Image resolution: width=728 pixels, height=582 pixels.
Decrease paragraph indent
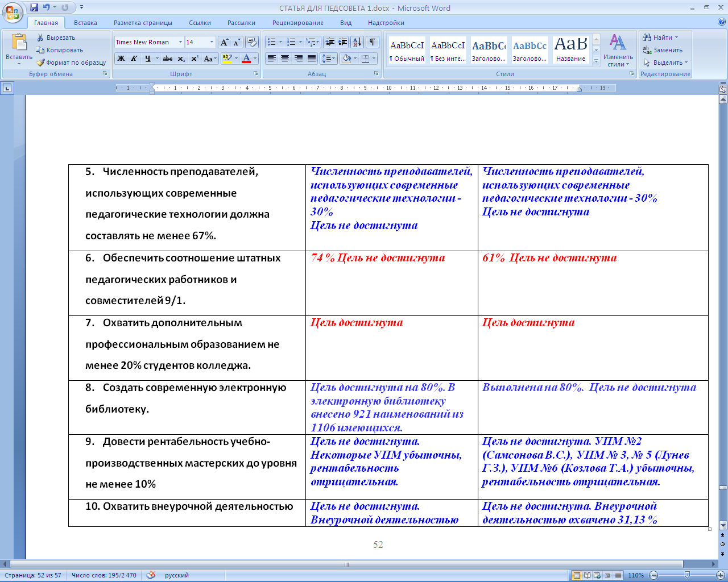(330, 43)
